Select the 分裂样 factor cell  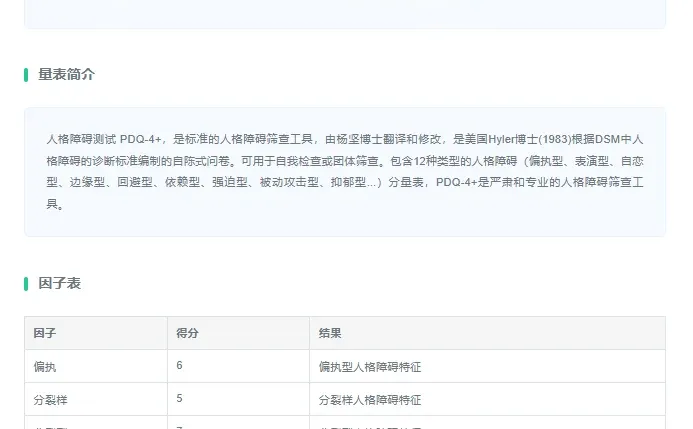(96, 399)
